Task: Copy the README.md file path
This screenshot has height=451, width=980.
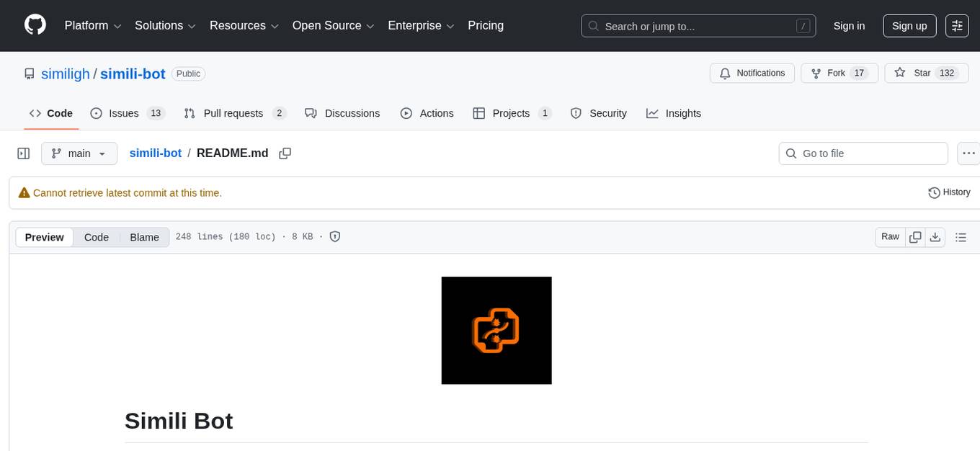Action: (285, 153)
